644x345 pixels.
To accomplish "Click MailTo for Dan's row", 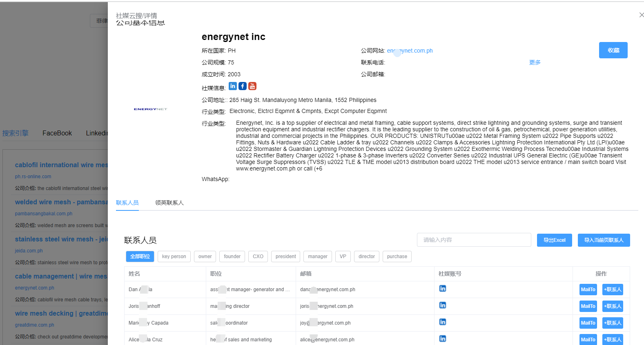I will (x=588, y=290).
